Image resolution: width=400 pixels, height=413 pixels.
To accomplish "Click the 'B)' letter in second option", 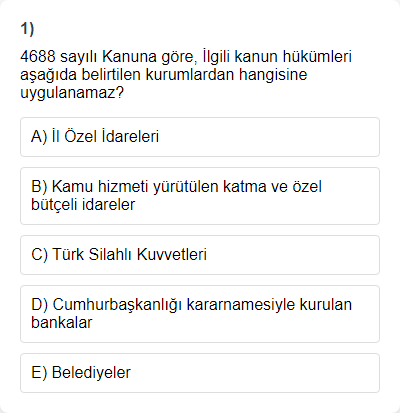I will [39, 187].
